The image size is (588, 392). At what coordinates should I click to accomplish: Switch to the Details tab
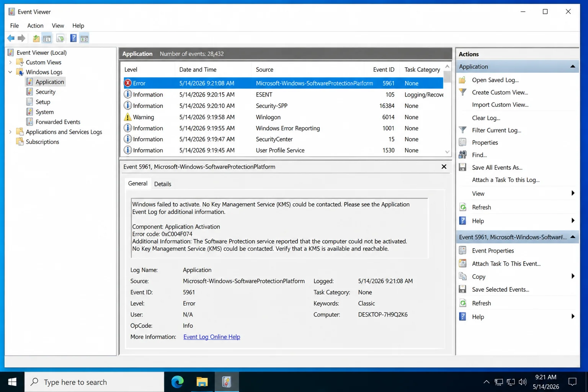(163, 184)
